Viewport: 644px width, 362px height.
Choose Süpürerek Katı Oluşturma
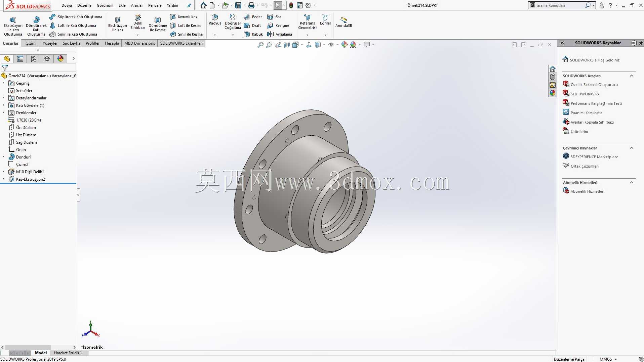tap(76, 17)
